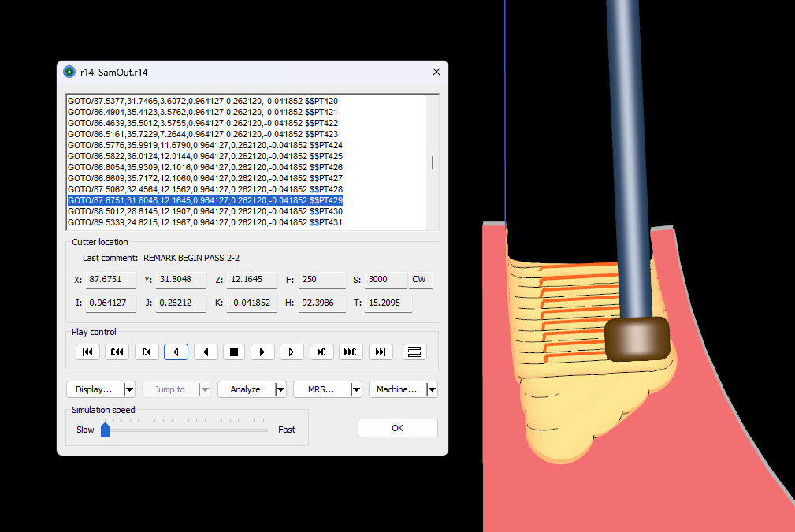This screenshot has width=795, height=532.
Task: Activate the step-to-next-tool control
Action: coord(321,352)
